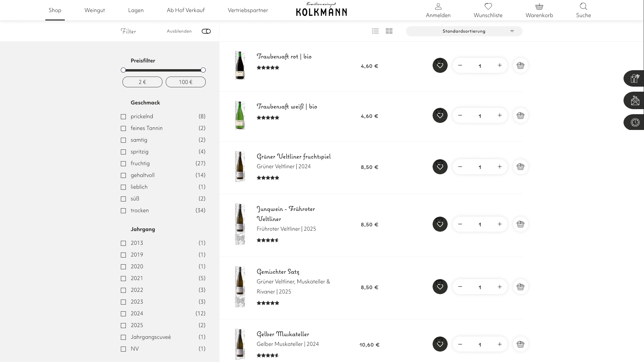Open the Standardsortierung sort dropdown
644x362 pixels.
464,31
